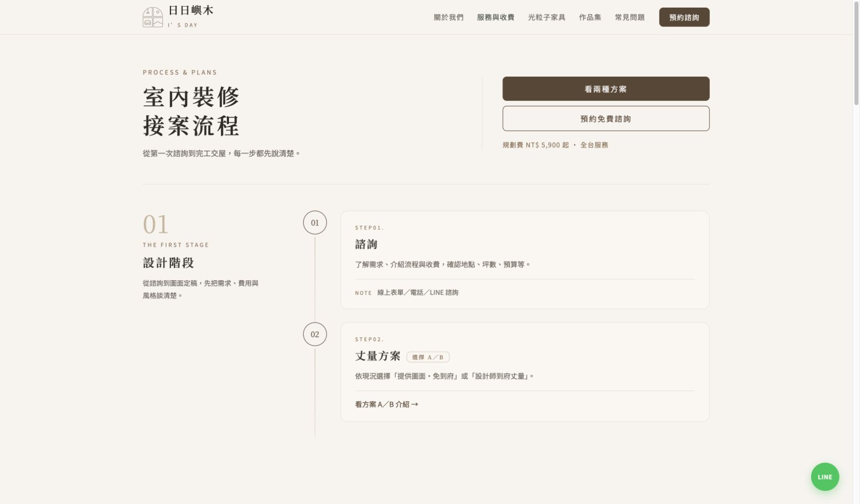This screenshot has height=504, width=860.
Task: Select the 丈量方案 step heading
Action: pos(378,356)
